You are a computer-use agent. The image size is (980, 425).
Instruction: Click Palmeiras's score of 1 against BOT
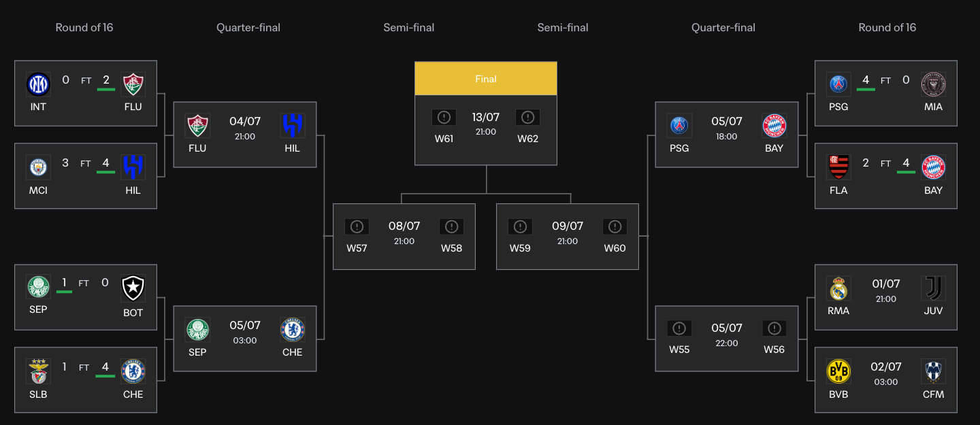point(64,282)
